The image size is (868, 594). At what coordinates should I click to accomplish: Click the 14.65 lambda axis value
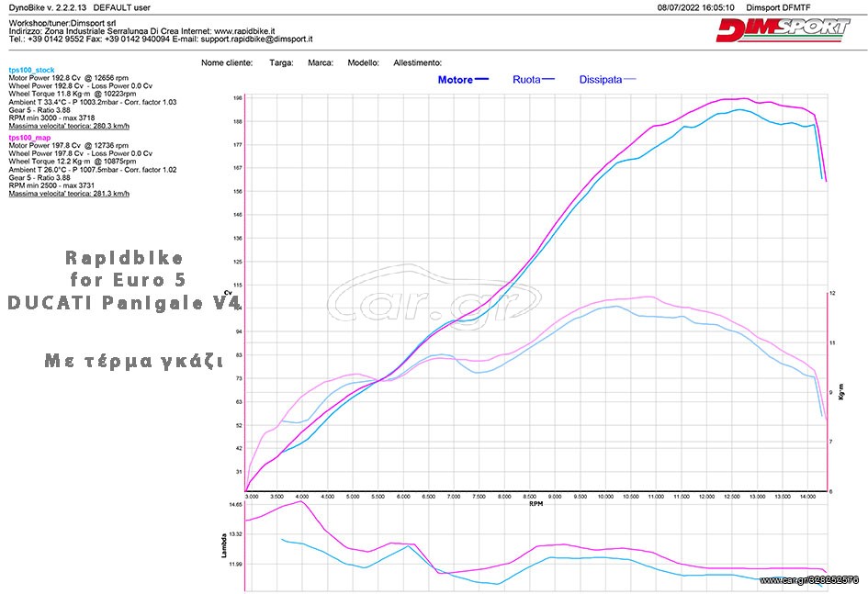(235, 504)
